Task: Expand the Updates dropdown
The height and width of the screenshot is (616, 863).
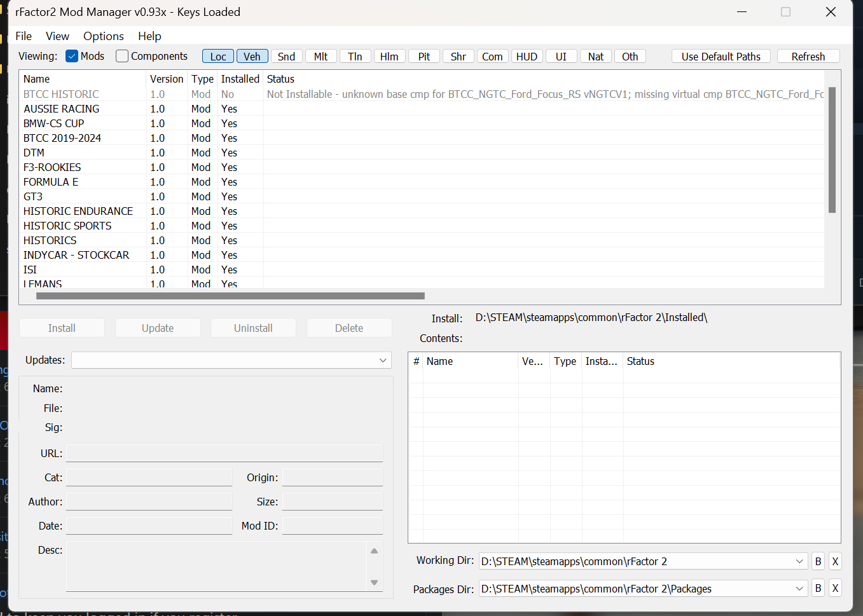Action: tap(231, 360)
